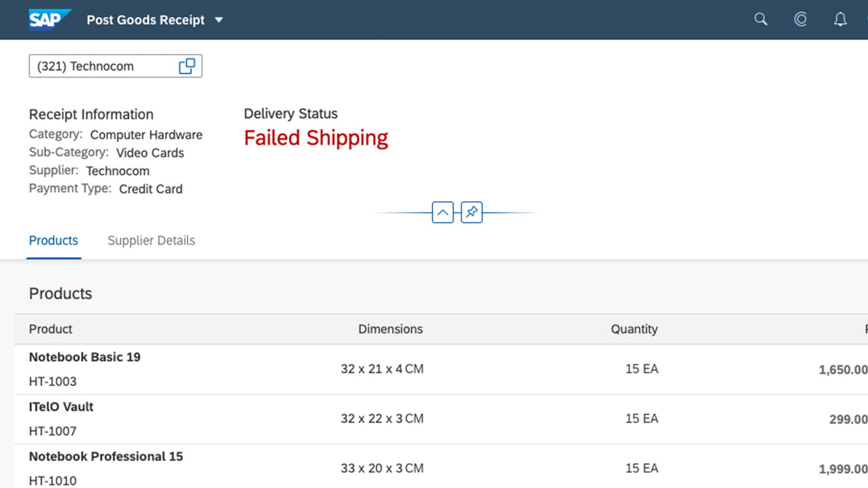Click the dimensions 33 x 20 x 3 CM
Image resolution: width=868 pixels, height=488 pixels.
[x=382, y=468]
